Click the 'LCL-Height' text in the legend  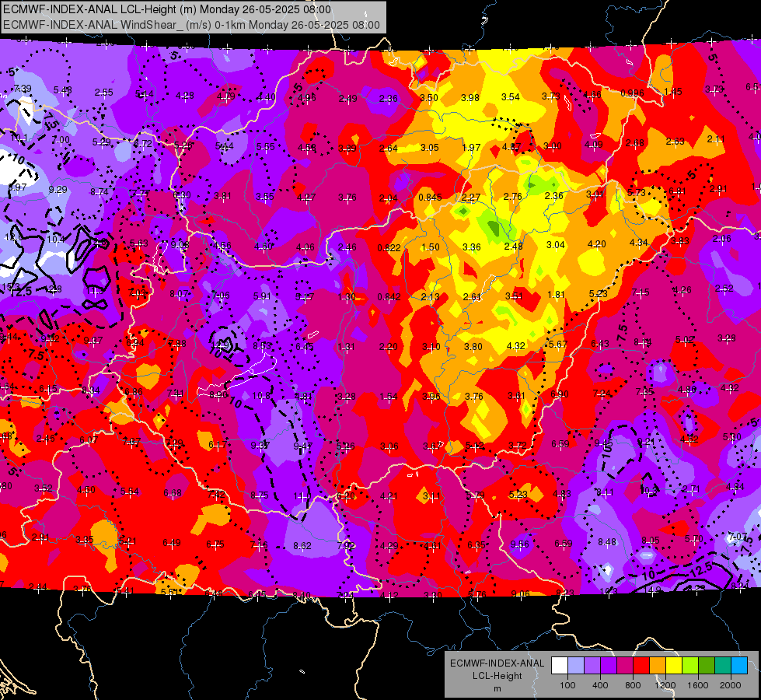pyautogui.click(x=497, y=676)
